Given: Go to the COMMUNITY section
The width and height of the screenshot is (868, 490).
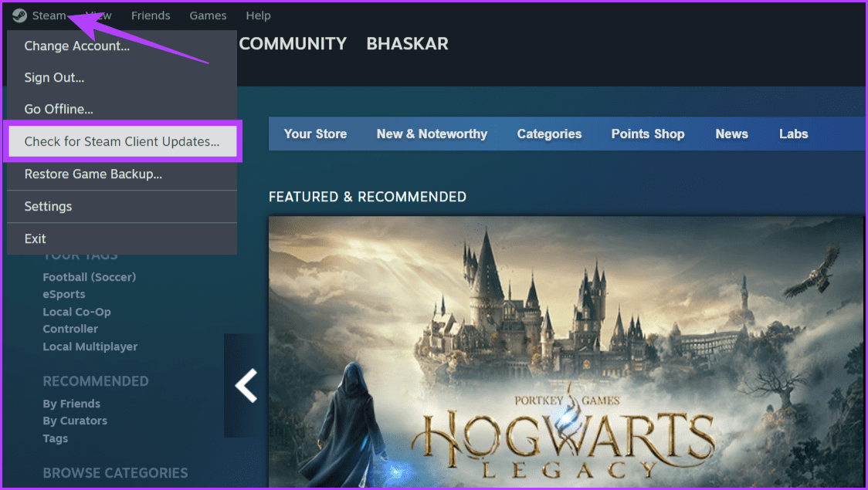Looking at the screenshot, I should coord(293,43).
